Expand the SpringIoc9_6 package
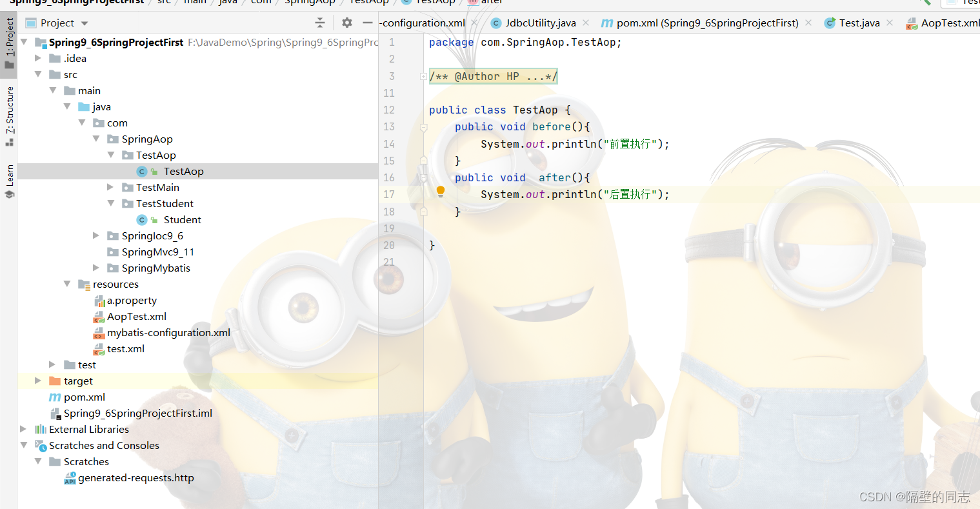The width and height of the screenshot is (980, 509). coord(96,236)
